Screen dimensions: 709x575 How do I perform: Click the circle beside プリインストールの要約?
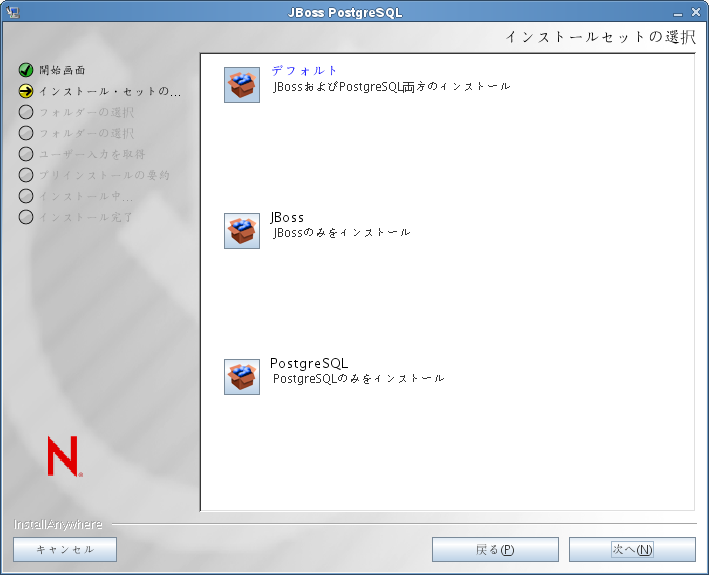tap(26, 175)
